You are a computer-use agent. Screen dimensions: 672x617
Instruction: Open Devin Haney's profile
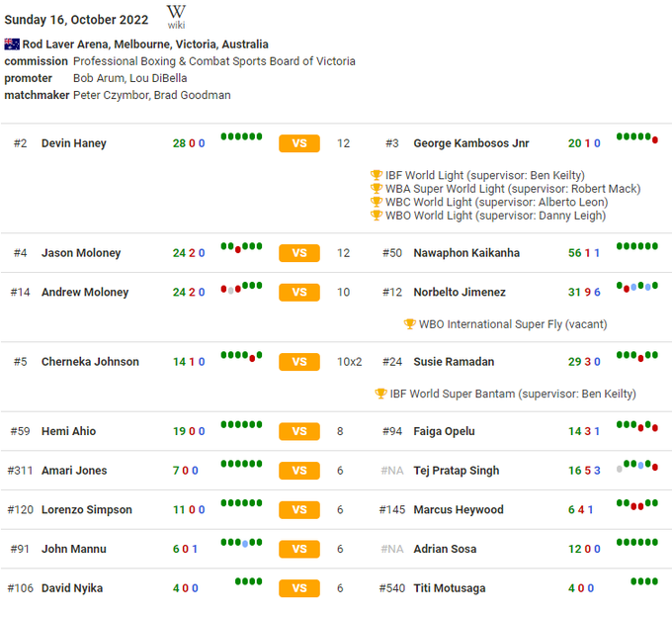[73, 143]
